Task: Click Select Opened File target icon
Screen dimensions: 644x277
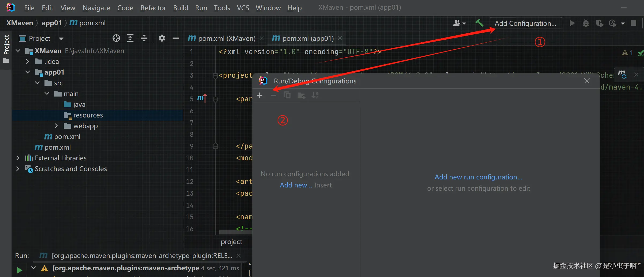Action: pyautogui.click(x=116, y=38)
